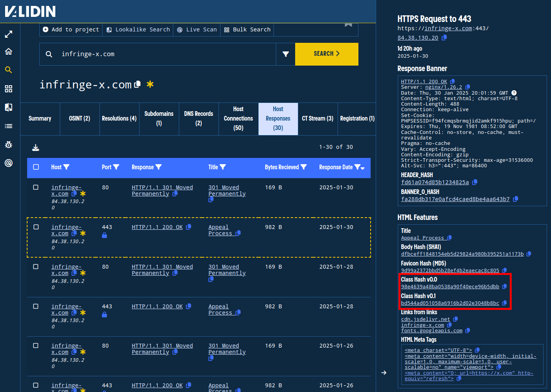This screenshot has height=392, width=551.
Task: Click the collapse panel arrow icon
Action: (384, 372)
